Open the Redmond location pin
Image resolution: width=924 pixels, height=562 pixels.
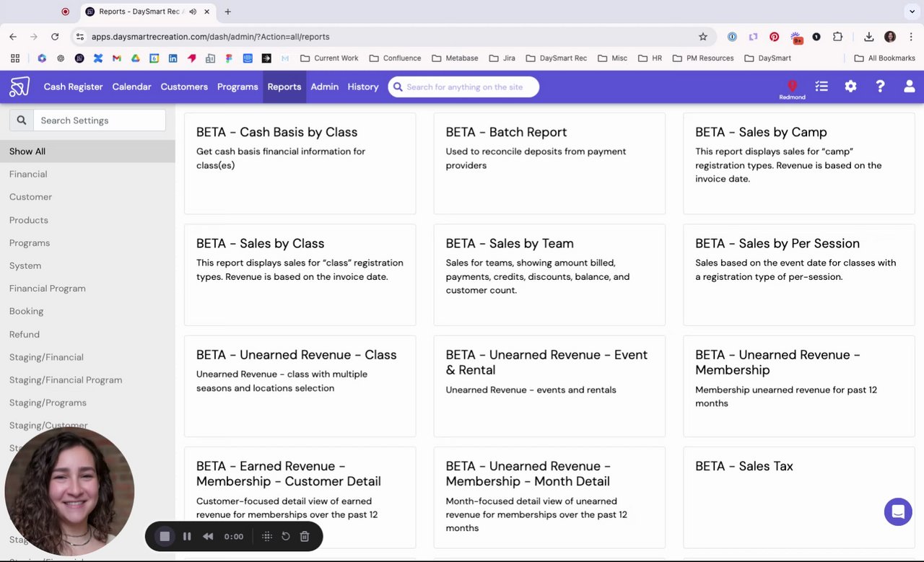(x=792, y=86)
